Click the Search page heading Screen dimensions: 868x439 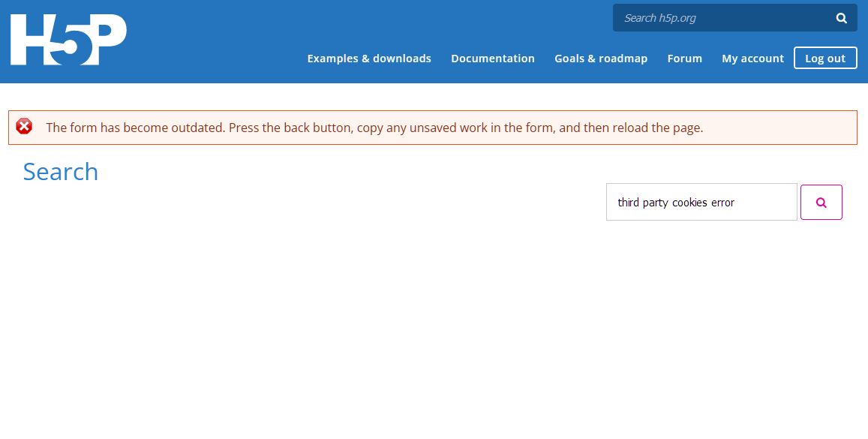(61, 172)
